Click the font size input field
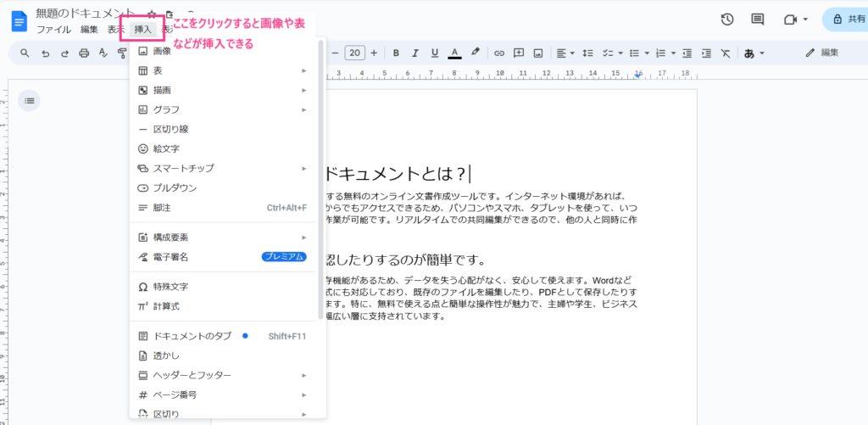 (x=355, y=53)
